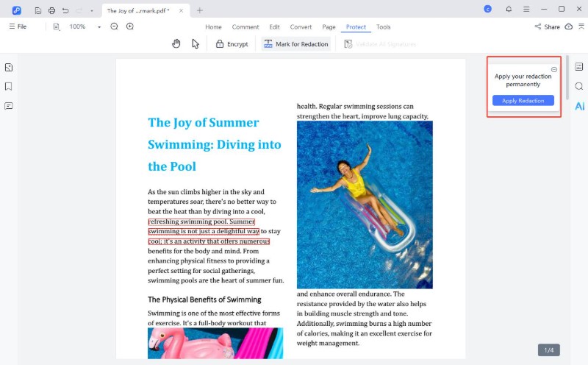Image resolution: width=588 pixels, height=365 pixels.
Task: Click Validate All Signatures button
Action: point(380,44)
